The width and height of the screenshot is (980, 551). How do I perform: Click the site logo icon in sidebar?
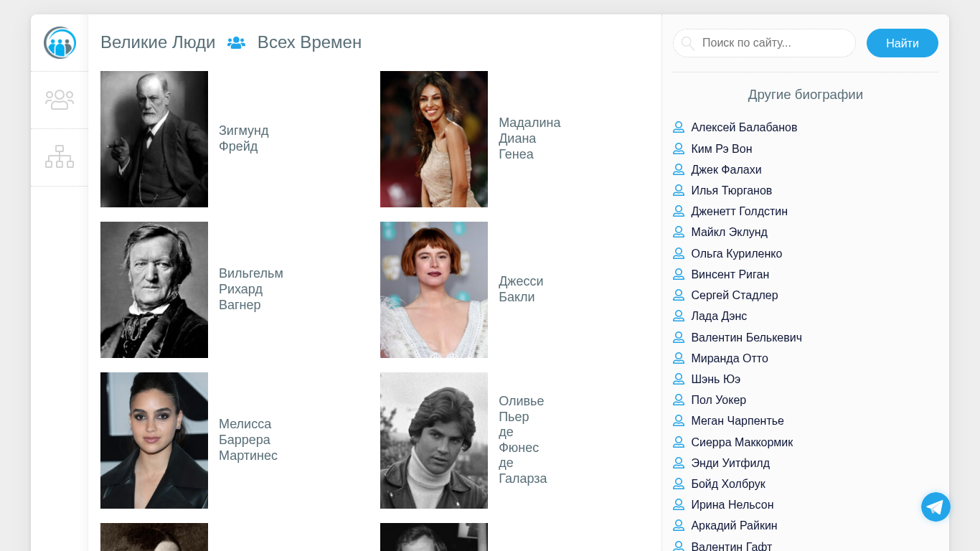coord(60,43)
